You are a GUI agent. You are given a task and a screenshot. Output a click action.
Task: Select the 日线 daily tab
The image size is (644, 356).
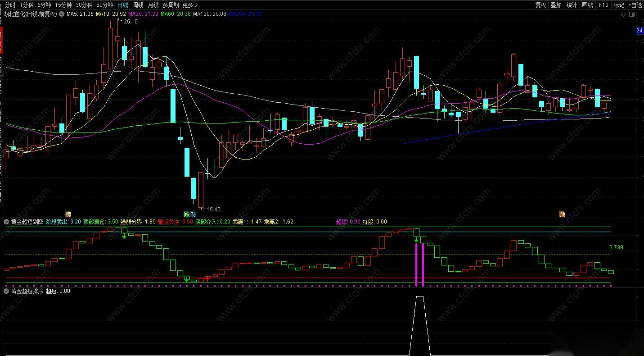click(122, 5)
